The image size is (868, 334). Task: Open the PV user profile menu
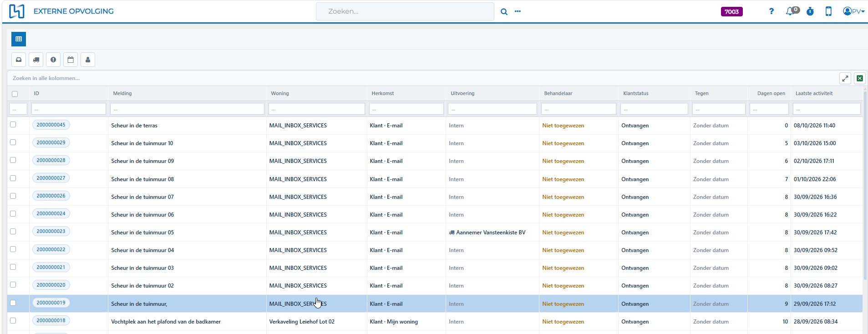[853, 11]
